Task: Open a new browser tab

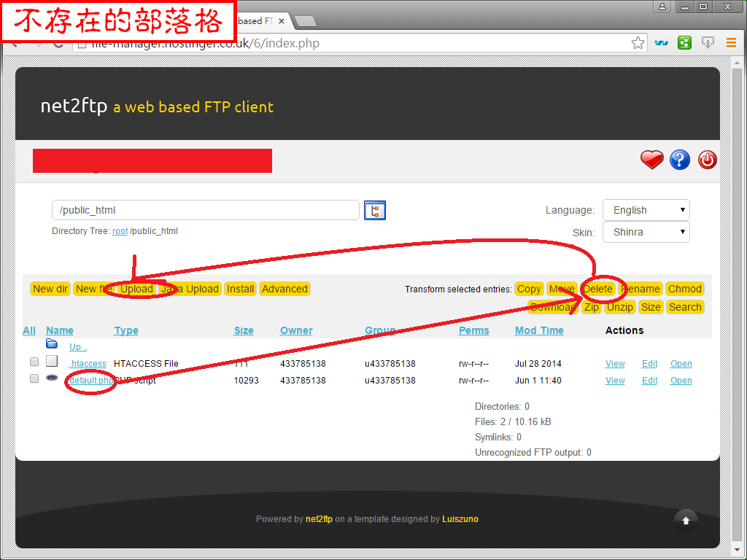Action: 306,21
